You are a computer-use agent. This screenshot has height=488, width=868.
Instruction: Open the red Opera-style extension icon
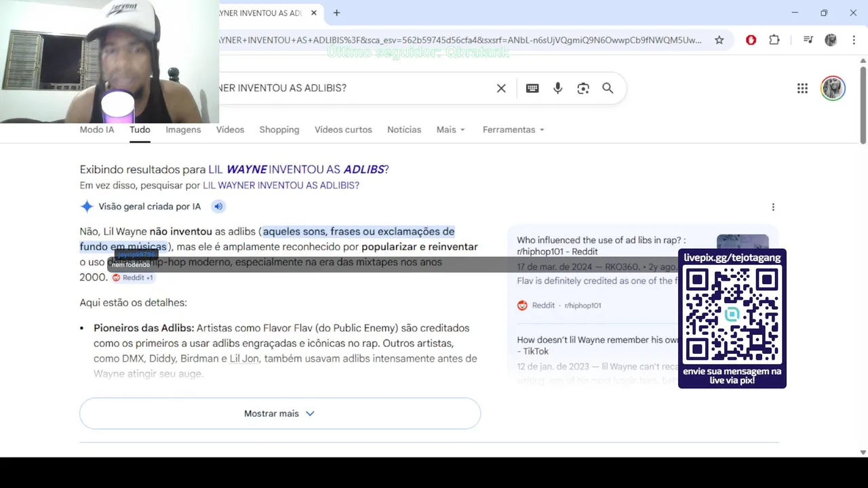click(751, 40)
